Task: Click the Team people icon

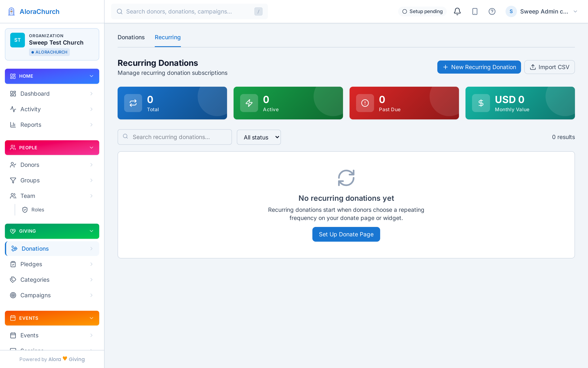Action: coord(13,196)
